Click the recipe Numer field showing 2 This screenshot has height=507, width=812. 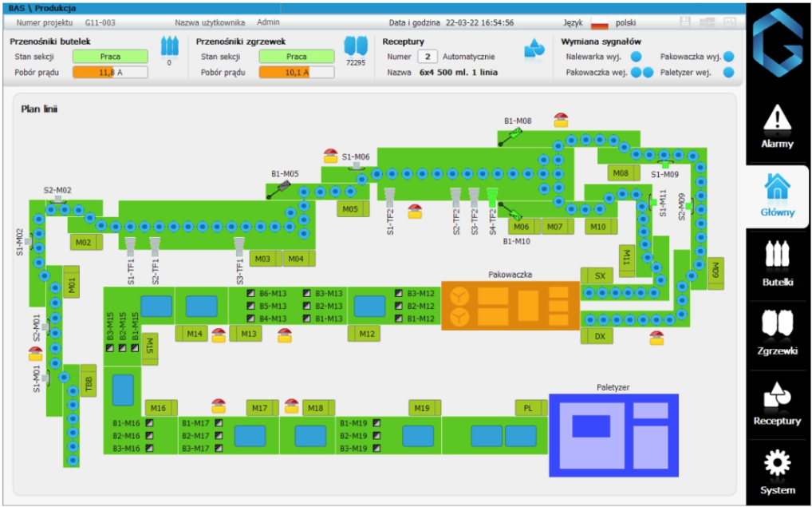coord(428,57)
